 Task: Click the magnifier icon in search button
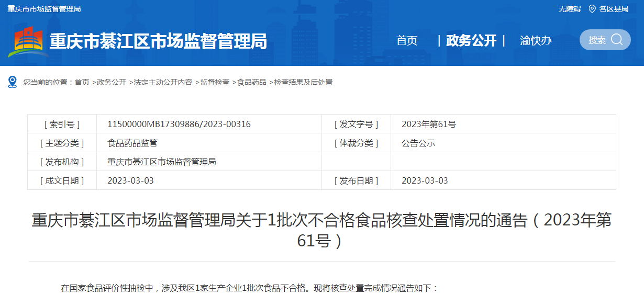point(617,40)
